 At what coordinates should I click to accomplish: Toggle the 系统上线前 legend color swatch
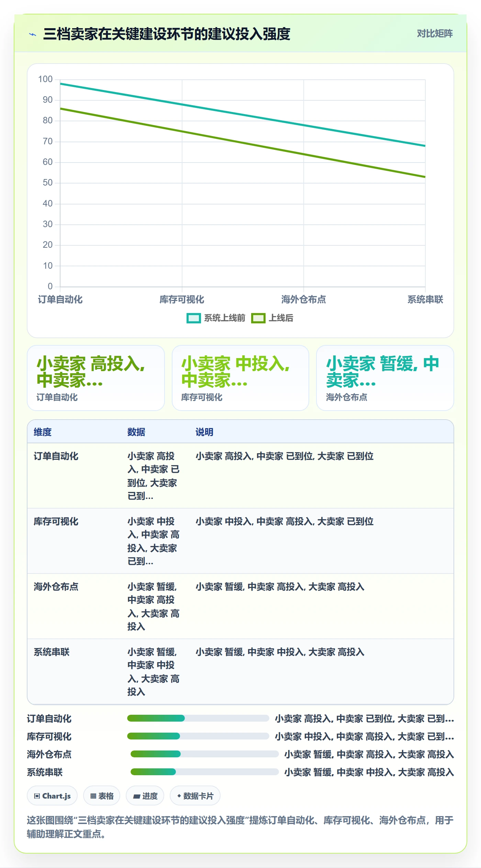(x=193, y=318)
